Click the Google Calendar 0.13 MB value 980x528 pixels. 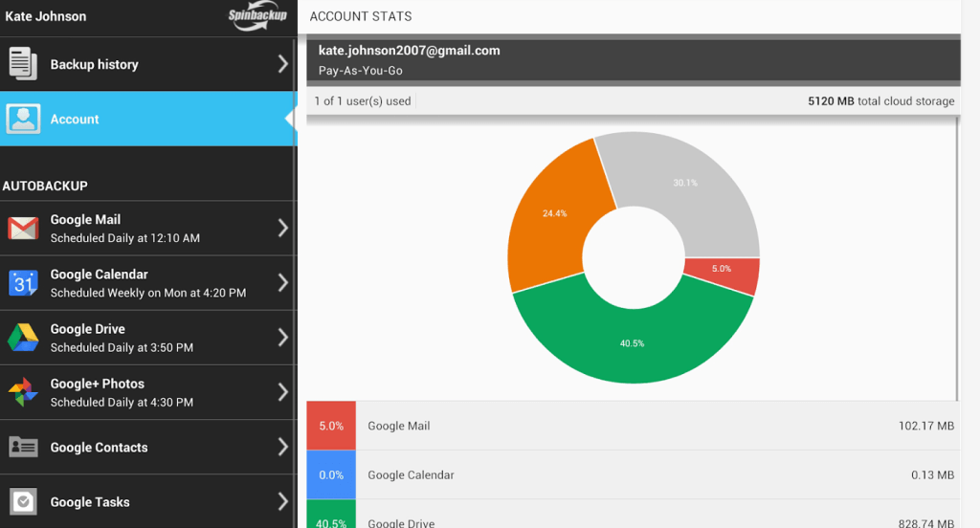coord(932,474)
